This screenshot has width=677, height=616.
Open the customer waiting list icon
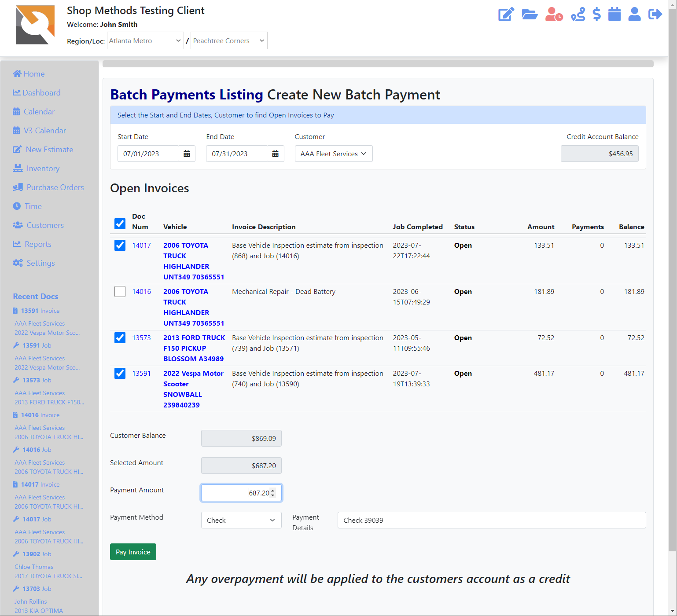553,14
